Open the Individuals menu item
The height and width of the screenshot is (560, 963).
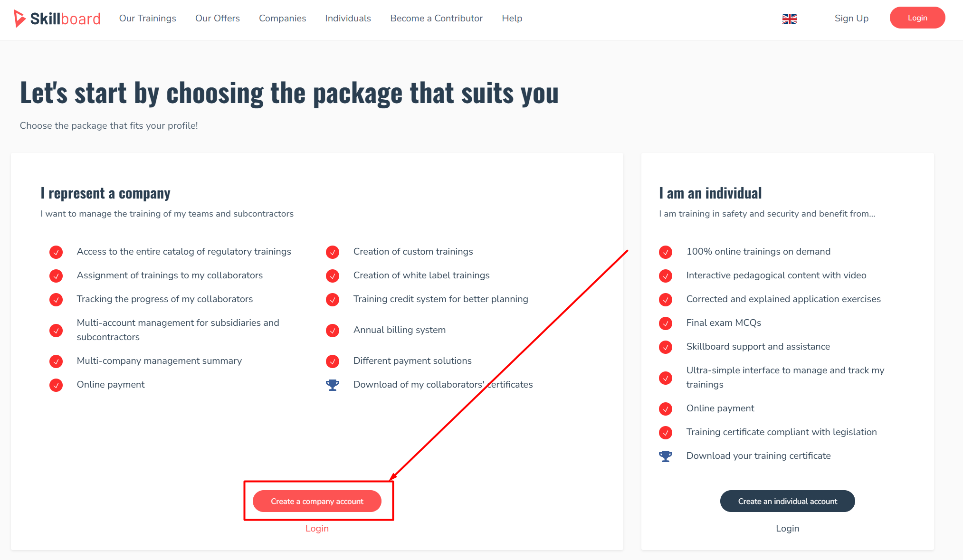pyautogui.click(x=348, y=18)
